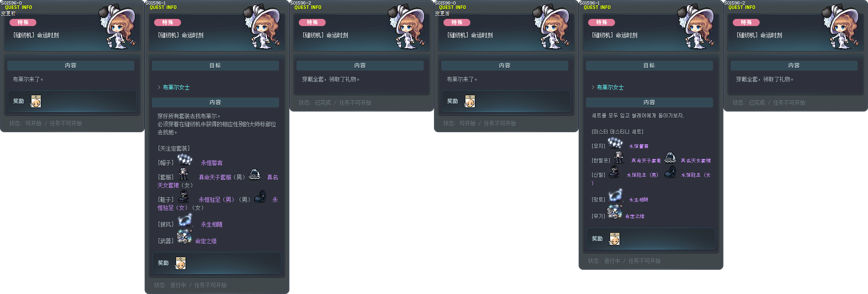
Task: Click the weapon icon next to [무기]
Action: pos(614,211)
